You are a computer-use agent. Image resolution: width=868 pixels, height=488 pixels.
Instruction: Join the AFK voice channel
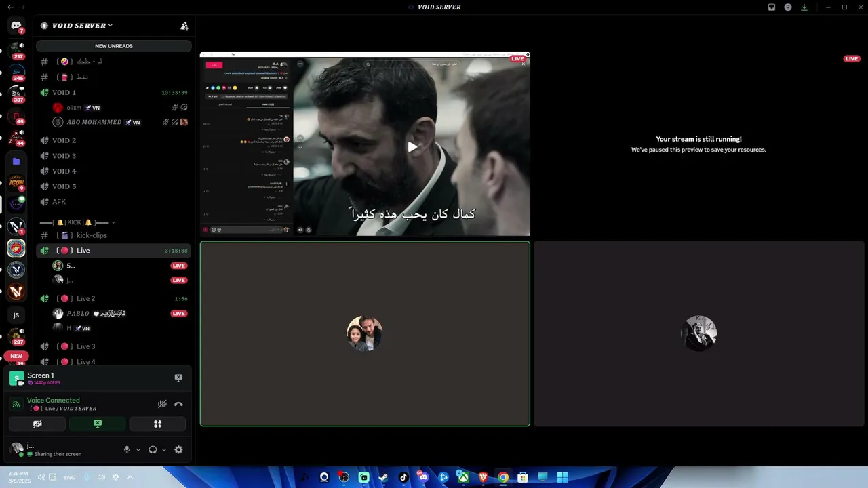pos(113,202)
